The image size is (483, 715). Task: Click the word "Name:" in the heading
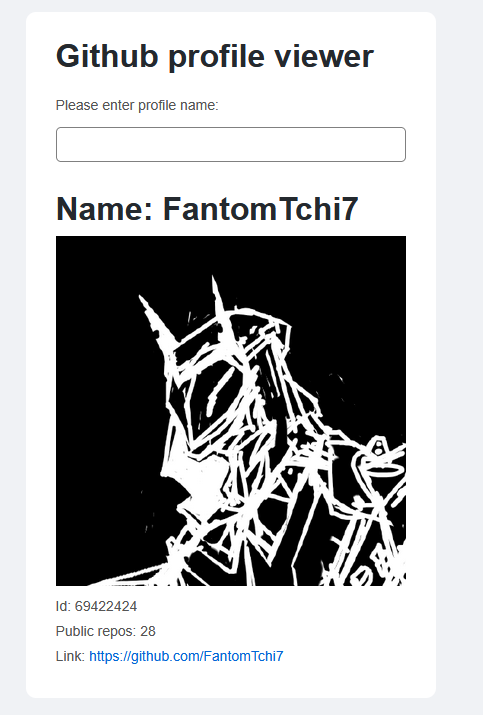[x=105, y=209]
